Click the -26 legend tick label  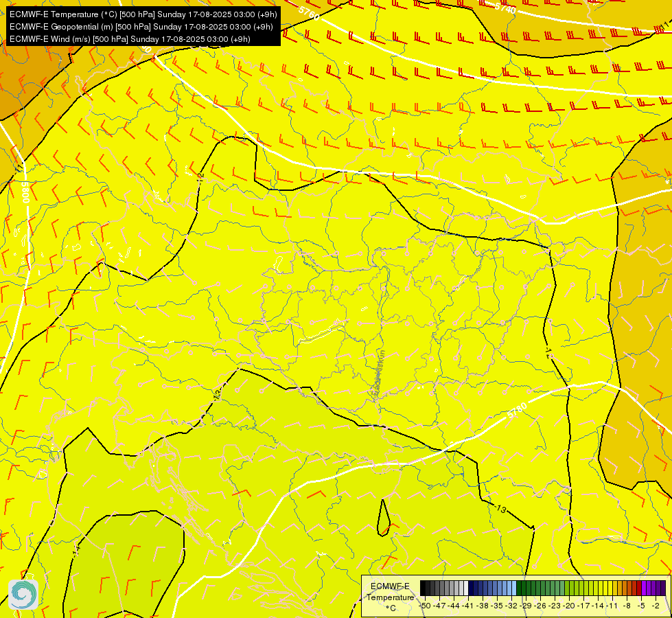pyautogui.click(x=540, y=606)
